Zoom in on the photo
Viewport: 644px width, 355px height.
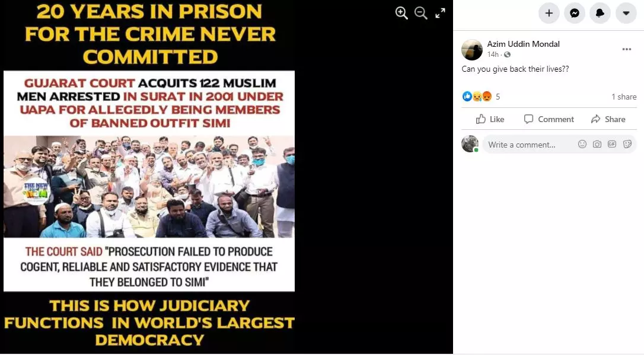401,13
